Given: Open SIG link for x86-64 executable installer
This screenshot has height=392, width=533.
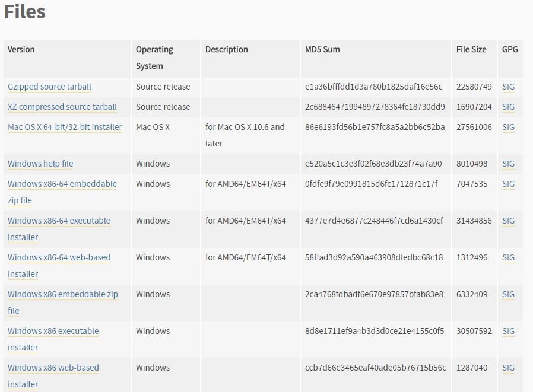Looking at the screenshot, I should click(508, 221).
